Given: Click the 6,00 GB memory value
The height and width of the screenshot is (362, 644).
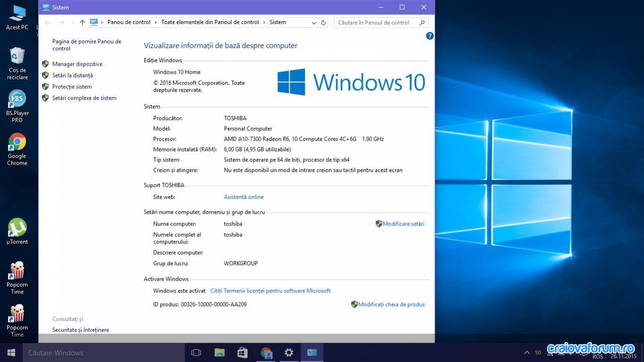Looking at the screenshot, I should point(257,150).
